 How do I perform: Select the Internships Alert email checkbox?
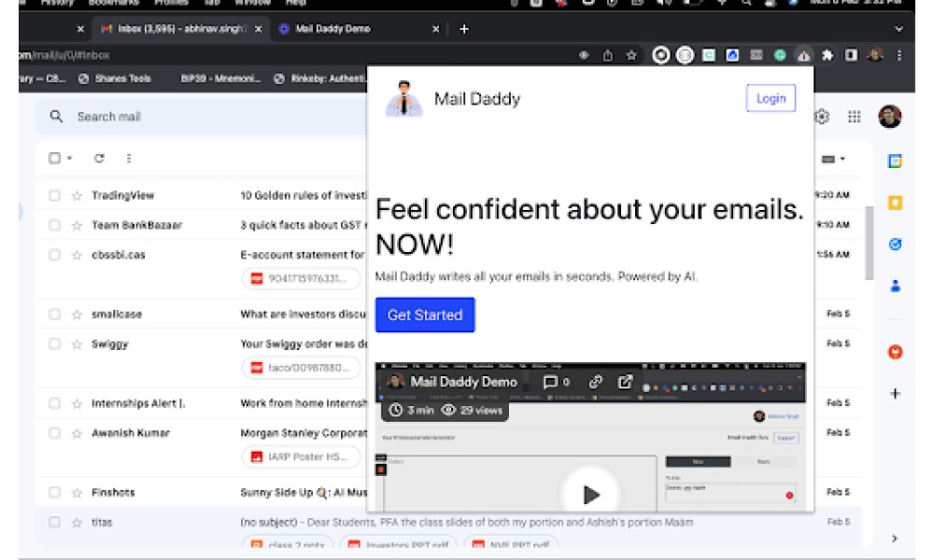point(54,403)
